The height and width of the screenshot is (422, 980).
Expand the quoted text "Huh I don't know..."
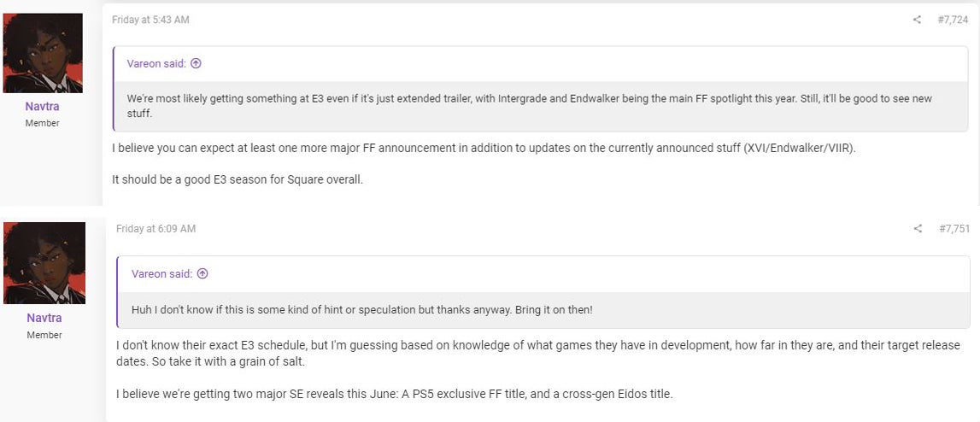[362, 309]
